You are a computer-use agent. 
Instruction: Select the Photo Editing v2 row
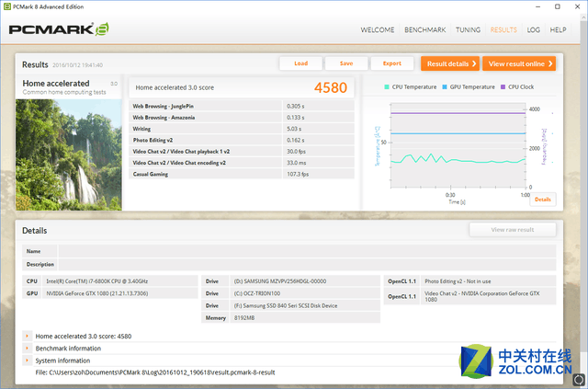(x=242, y=140)
